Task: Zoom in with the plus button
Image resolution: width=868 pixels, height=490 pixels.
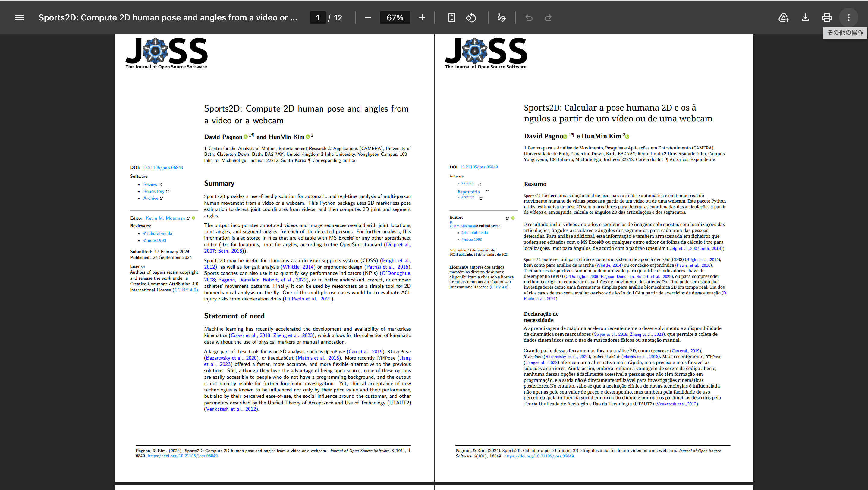Action: coord(422,17)
